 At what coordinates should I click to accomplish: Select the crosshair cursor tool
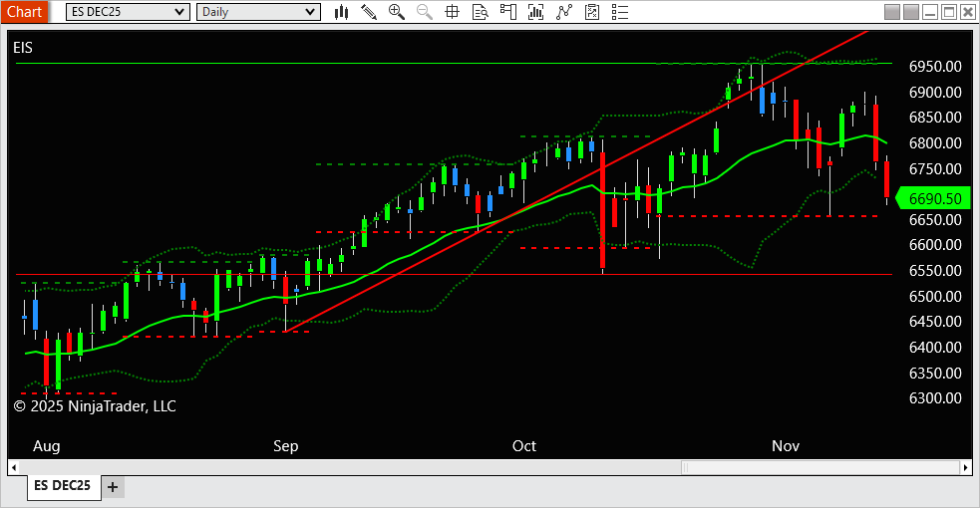click(x=452, y=12)
